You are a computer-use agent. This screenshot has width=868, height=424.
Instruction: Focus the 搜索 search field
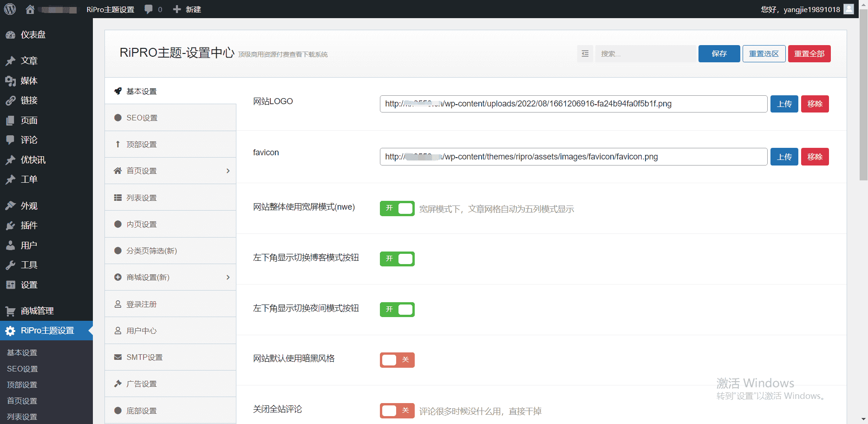click(646, 54)
